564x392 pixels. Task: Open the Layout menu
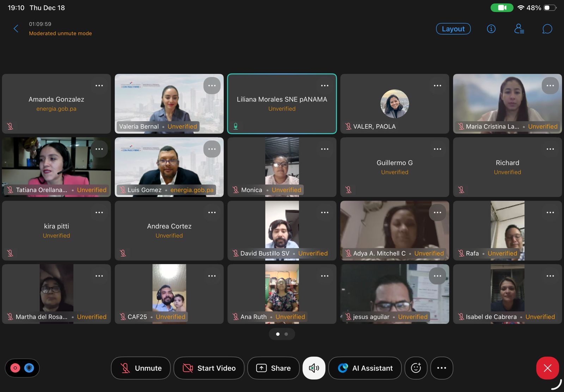[x=453, y=29]
